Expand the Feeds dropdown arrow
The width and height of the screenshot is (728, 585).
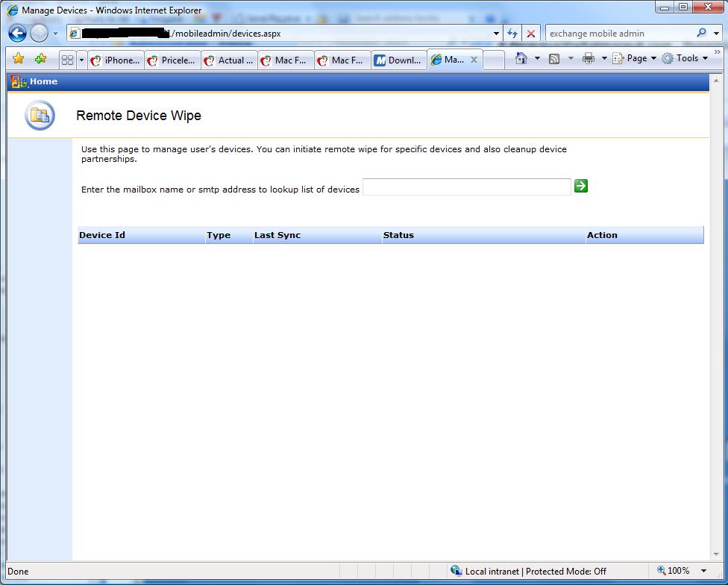[x=571, y=58]
